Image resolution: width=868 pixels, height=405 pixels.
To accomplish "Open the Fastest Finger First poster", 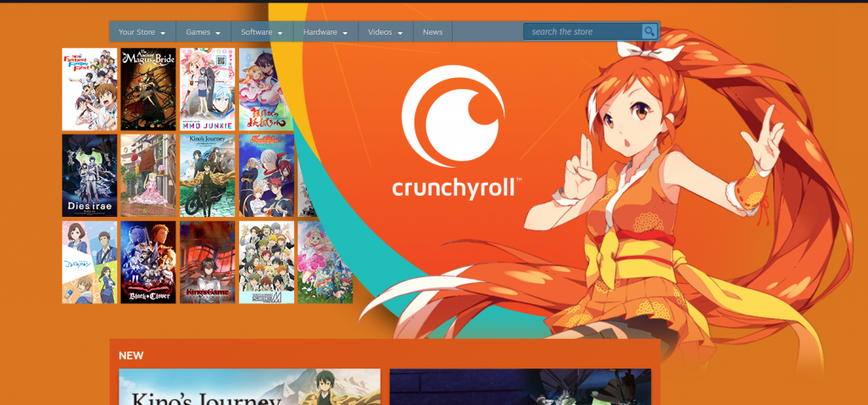I will click(x=90, y=89).
